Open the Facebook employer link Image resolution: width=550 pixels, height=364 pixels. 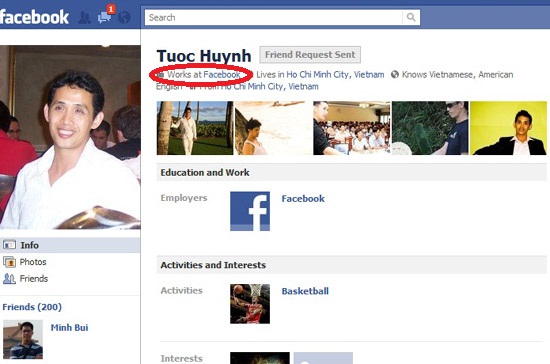pyautogui.click(x=303, y=198)
